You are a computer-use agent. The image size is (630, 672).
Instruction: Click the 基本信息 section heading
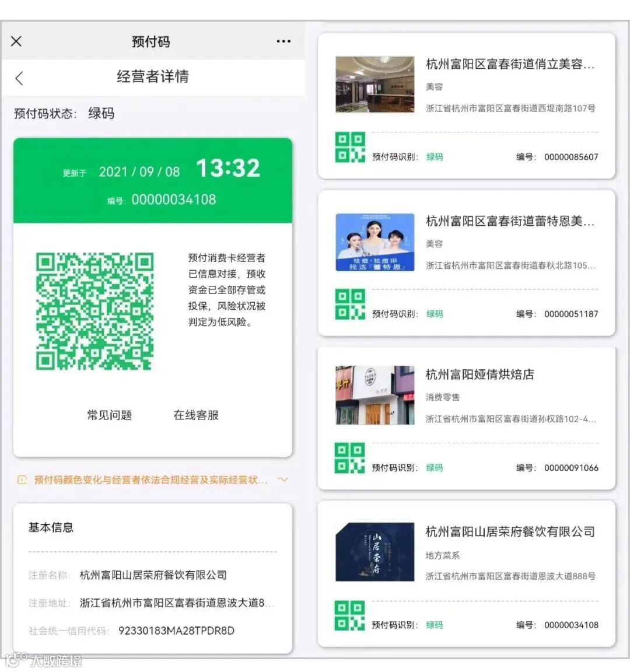[51, 527]
